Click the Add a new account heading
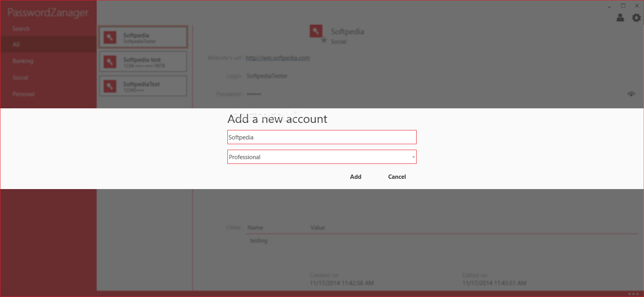Image resolution: width=644 pixels, height=297 pixels. [277, 119]
